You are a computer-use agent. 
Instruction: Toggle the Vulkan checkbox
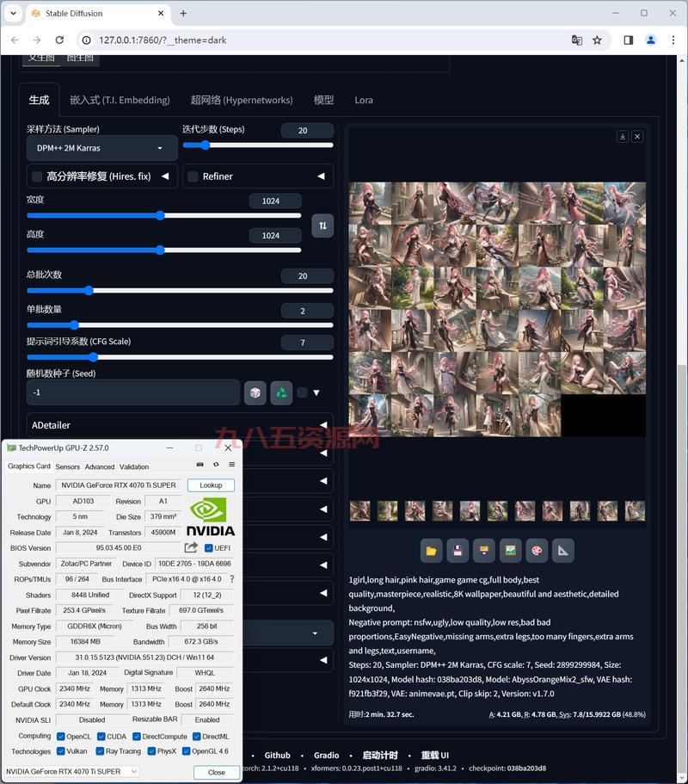[x=61, y=751]
